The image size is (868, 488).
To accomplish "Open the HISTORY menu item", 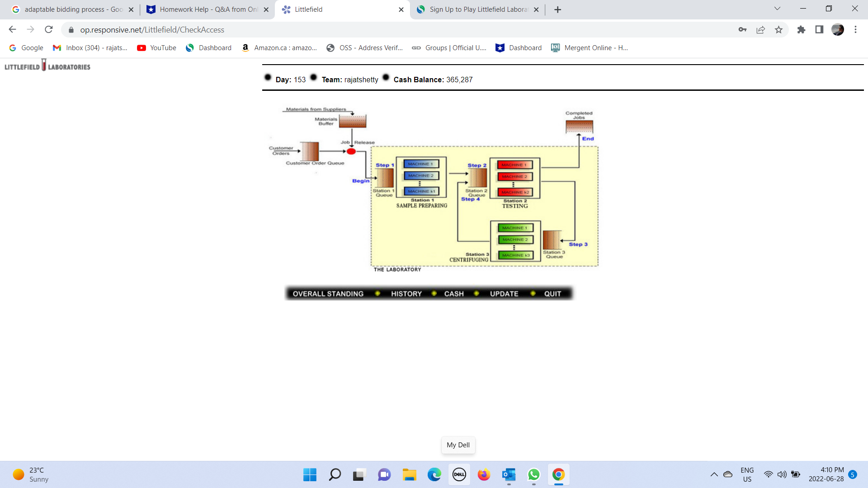I will (x=406, y=294).
